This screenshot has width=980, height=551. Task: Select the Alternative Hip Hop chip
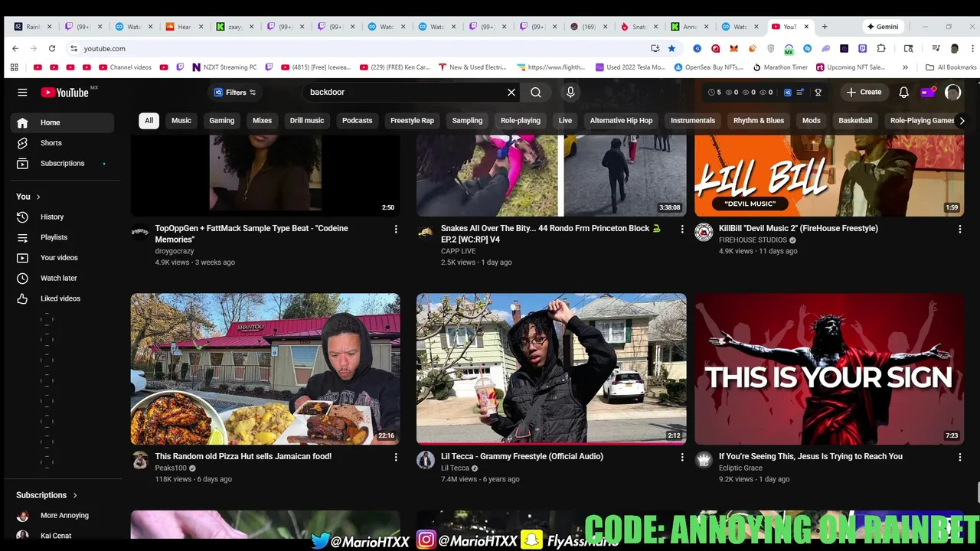pos(621,120)
